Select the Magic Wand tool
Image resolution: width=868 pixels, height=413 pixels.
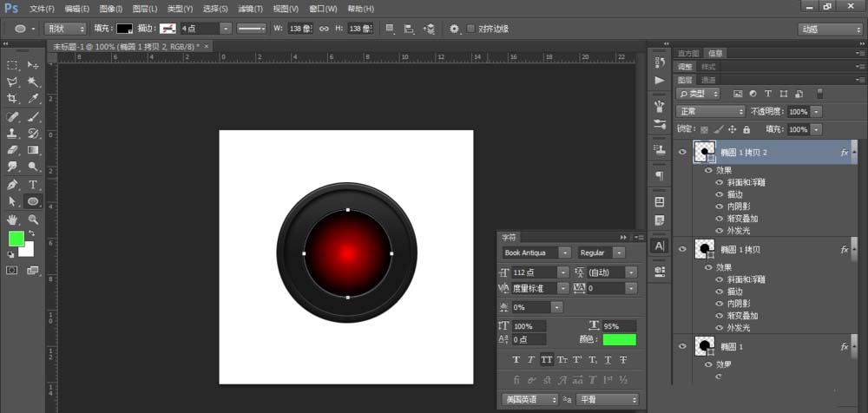point(33,82)
